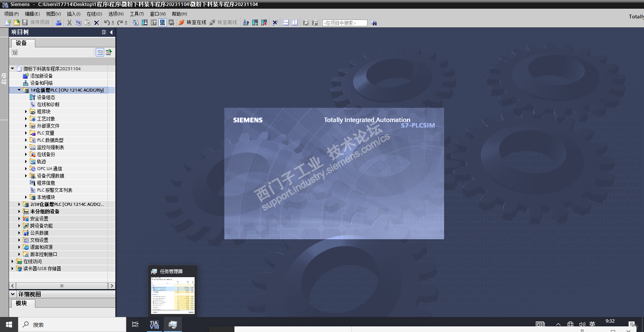Expand the 2/3#仓新增PLC node
This screenshot has height=332, width=644.
click(19, 204)
